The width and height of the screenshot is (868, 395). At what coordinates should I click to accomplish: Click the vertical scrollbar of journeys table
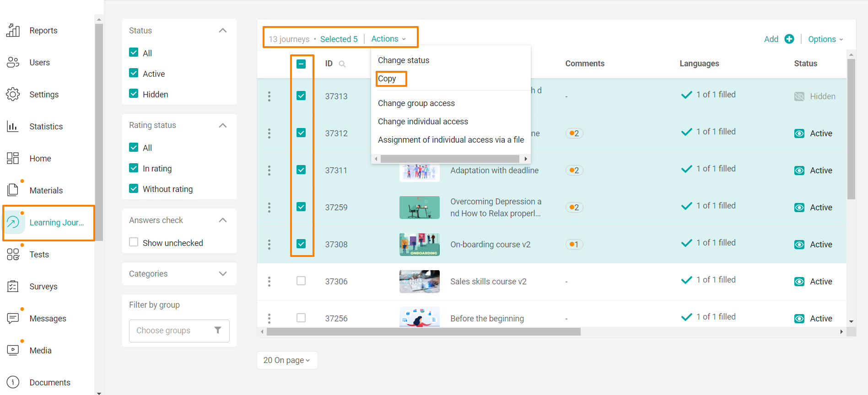pos(851,129)
